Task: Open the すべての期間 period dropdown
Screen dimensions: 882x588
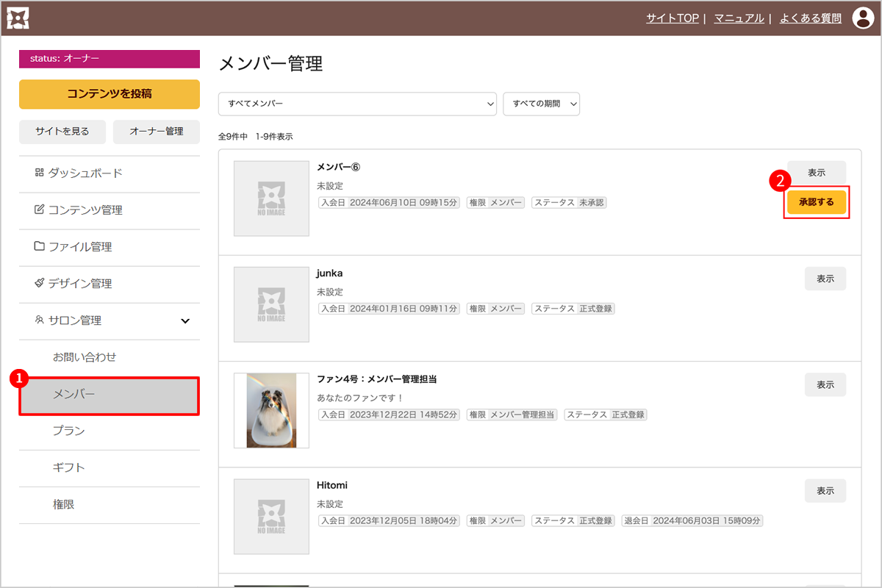Action: tap(541, 104)
